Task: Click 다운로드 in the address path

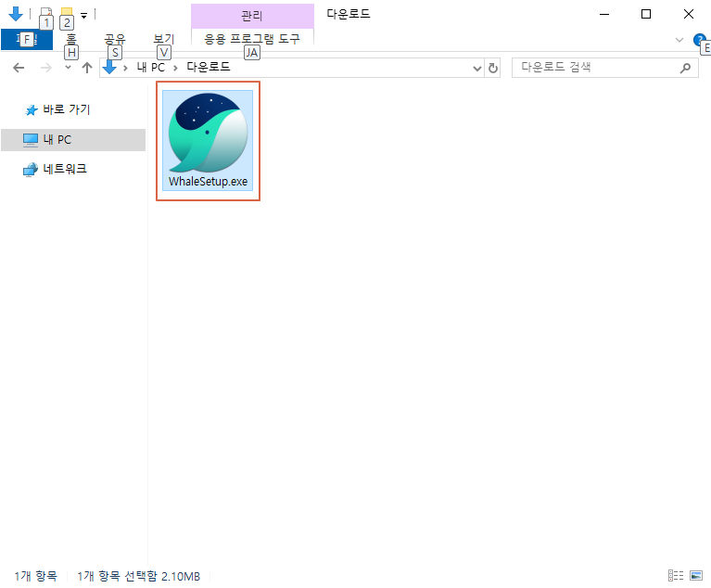Action: click(209, 67)
